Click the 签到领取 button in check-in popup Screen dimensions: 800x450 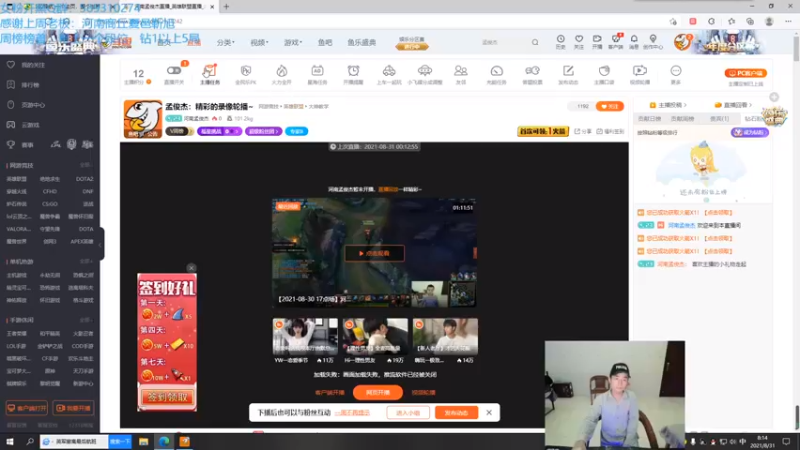tap(167, 397)
